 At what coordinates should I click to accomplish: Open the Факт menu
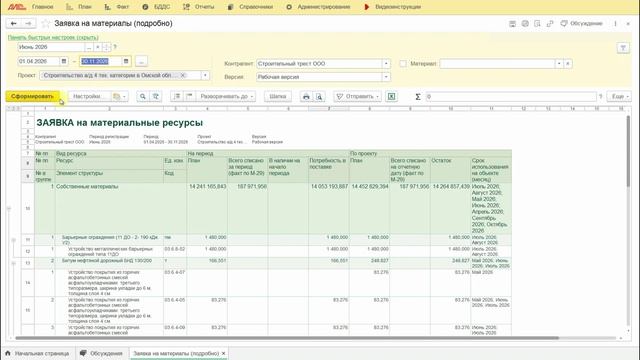tap(117, 7)
